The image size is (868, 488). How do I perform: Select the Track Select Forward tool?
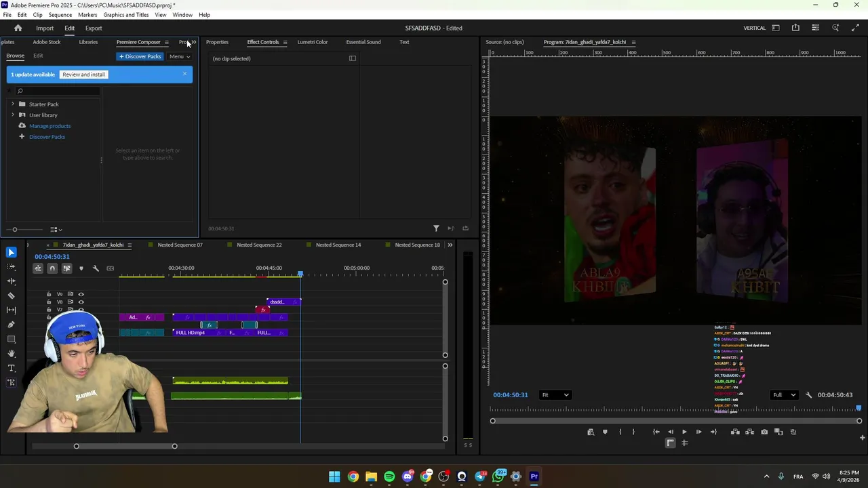(11, 266)
